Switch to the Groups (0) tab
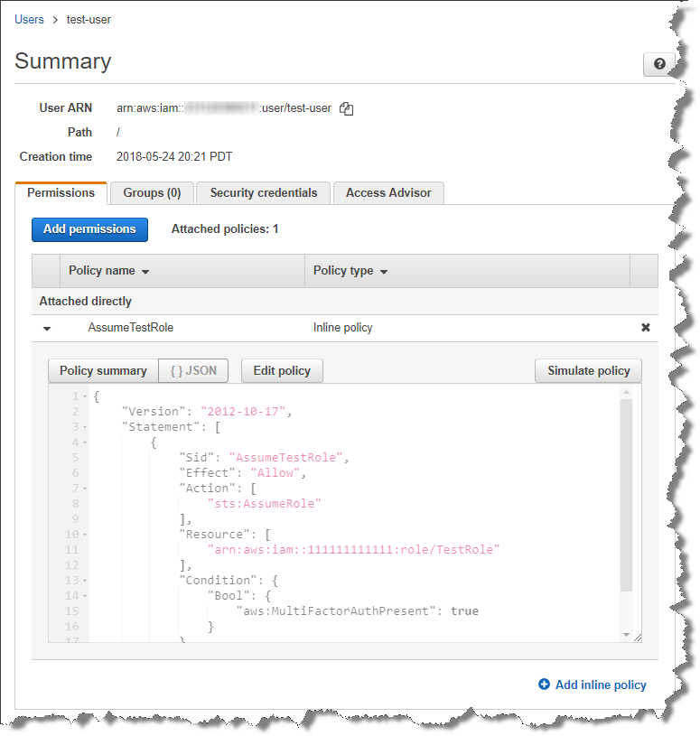Viewport: 700px width, 736px height. (151, 192)
